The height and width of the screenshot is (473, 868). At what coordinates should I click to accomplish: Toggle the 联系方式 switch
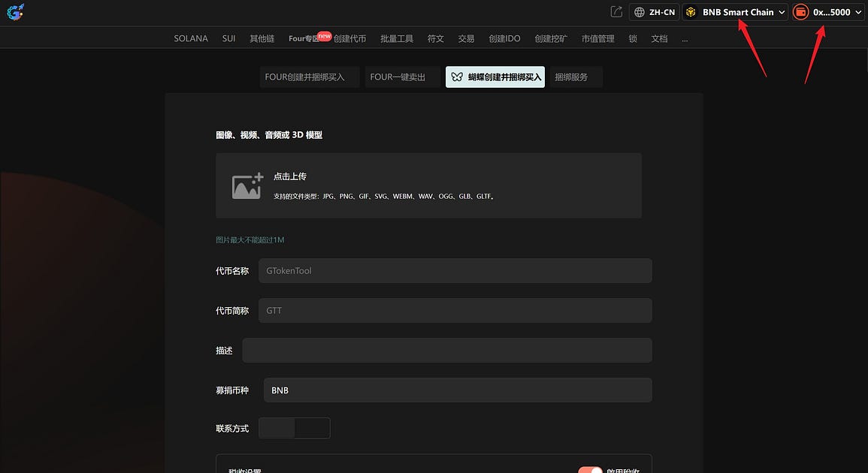(x=295, y=428)
